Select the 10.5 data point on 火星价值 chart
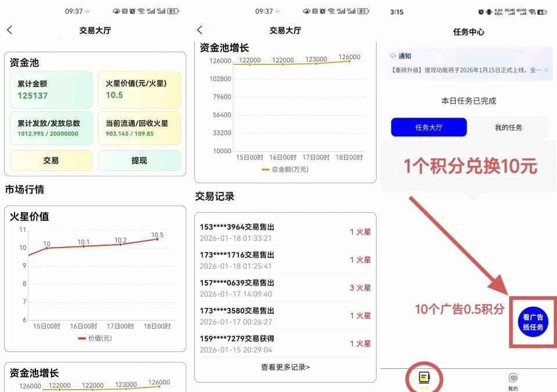The height and width of the screenshot is (392, 557). pos(157,239)
